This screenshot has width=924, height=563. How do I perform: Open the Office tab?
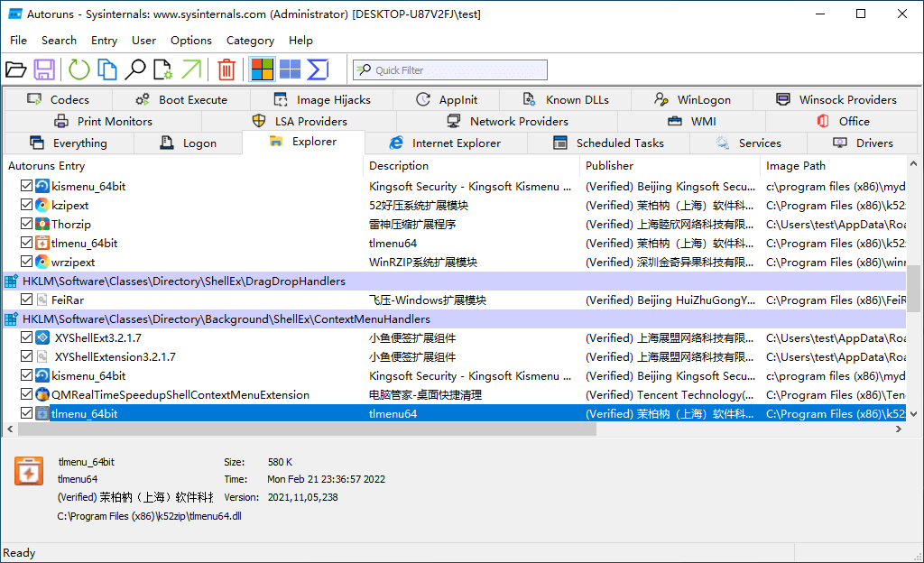click(x=843, y=121)
